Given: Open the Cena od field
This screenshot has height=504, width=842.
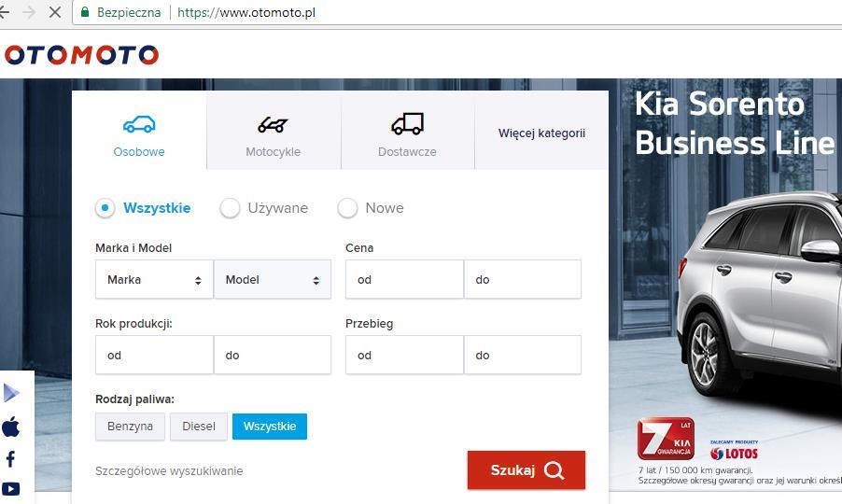Looking at the screenshot, I should click(404, 279).
